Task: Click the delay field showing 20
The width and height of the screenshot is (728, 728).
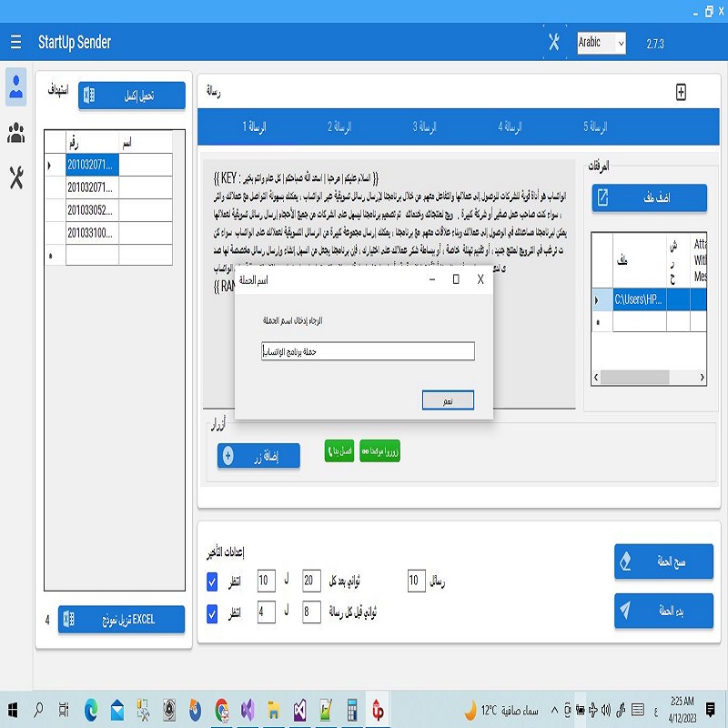Action: coord(311,581)
